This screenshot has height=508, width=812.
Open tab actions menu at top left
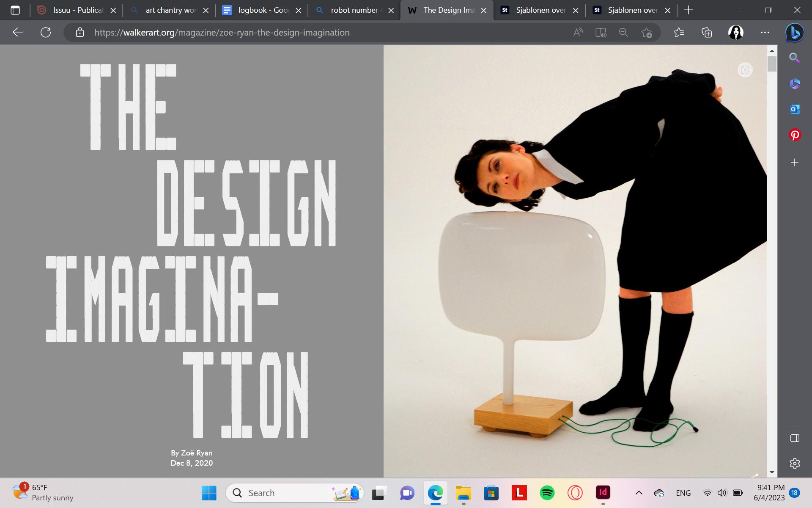[x=15, y=10]
